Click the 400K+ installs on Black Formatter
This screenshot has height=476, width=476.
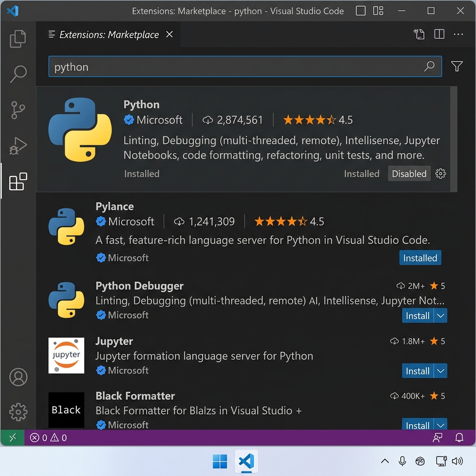(407, 396)
